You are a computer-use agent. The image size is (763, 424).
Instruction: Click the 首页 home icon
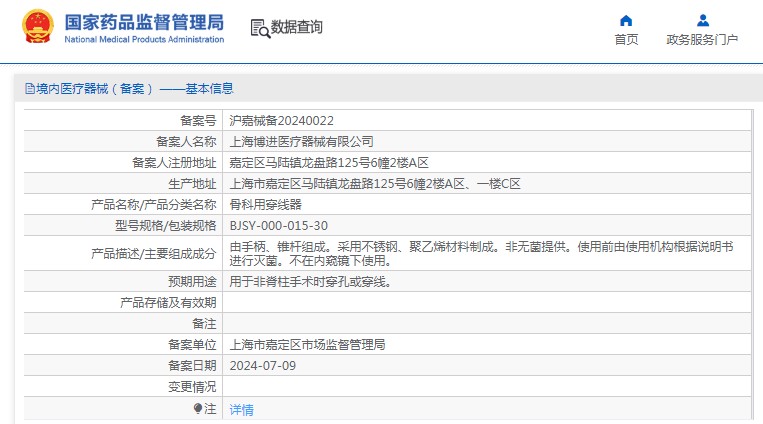click(626, 20)
